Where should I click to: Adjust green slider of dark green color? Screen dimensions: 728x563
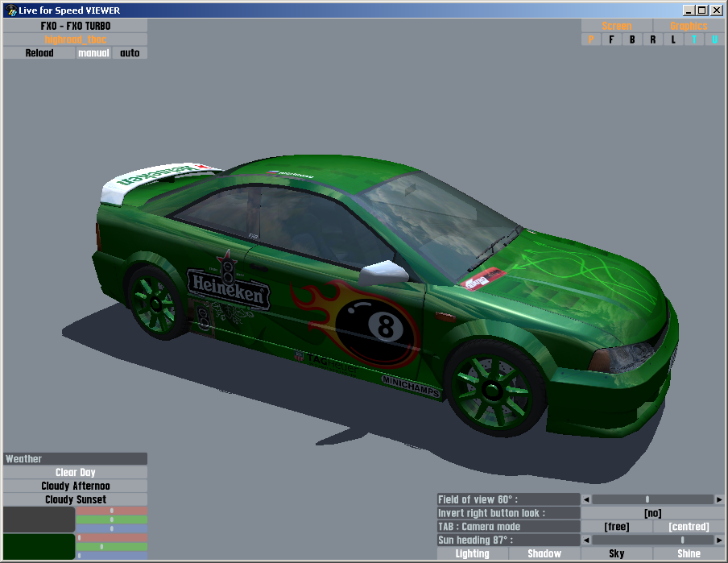coord(112,547)
